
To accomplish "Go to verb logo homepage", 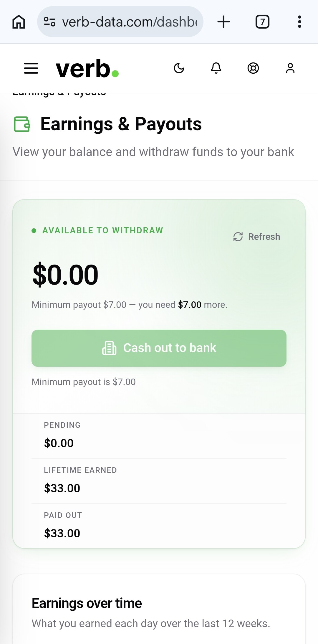I will point(87,69).
